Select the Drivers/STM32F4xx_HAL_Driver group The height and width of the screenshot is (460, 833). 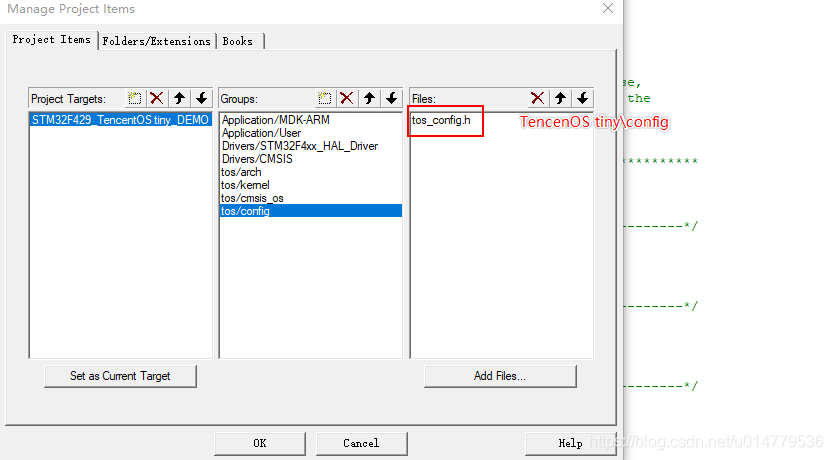(310, 146)
